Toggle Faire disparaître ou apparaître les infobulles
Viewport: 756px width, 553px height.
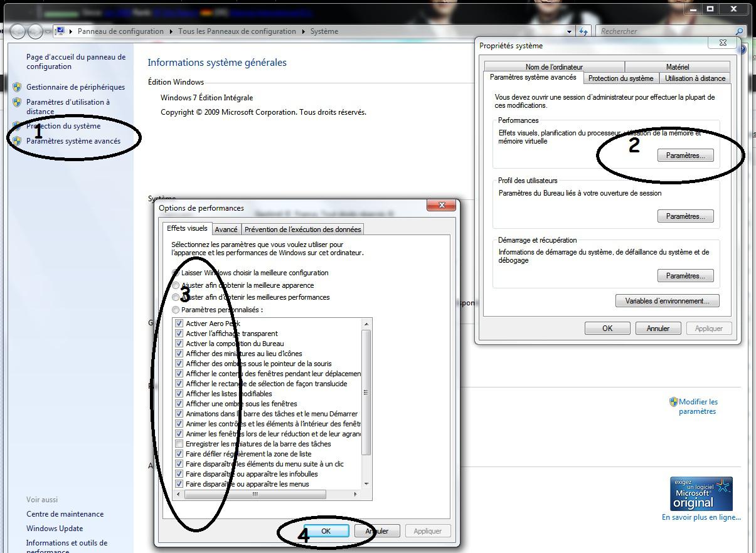[x=179, y=474]
